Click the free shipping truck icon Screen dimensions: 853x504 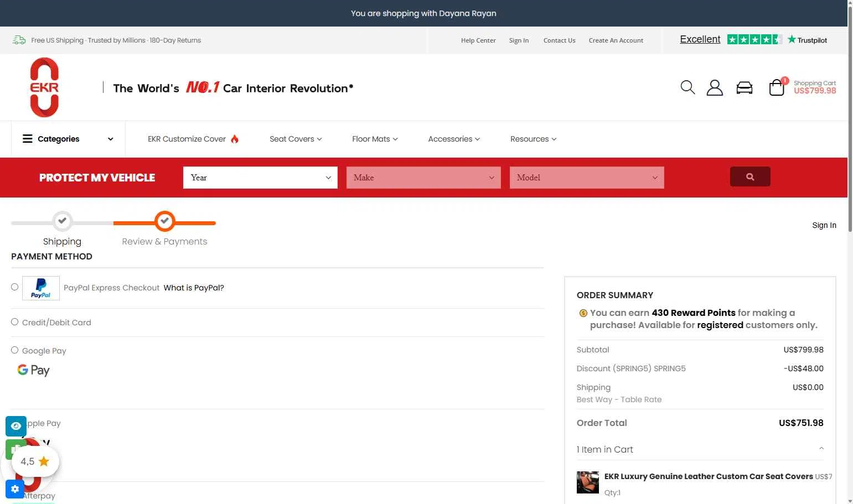pos(19,40)
